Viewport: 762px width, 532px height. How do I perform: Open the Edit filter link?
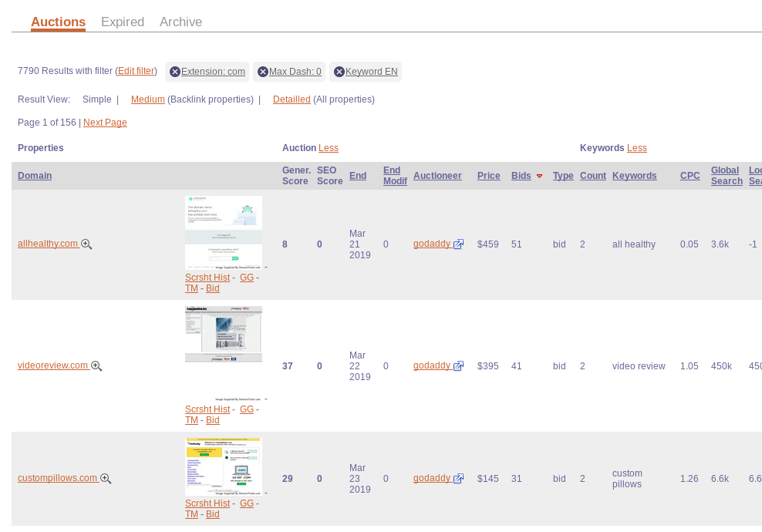point(136,72)
